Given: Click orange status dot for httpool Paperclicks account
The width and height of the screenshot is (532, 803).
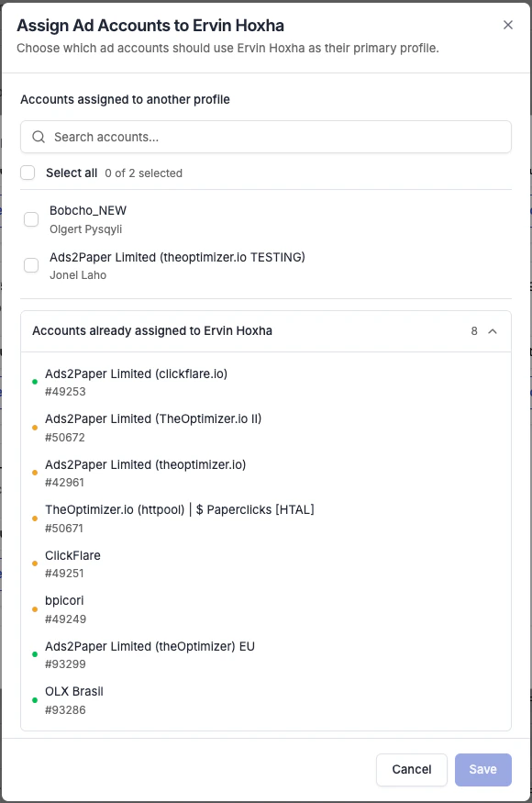Looking at the screenshot, I should (35, 519).
